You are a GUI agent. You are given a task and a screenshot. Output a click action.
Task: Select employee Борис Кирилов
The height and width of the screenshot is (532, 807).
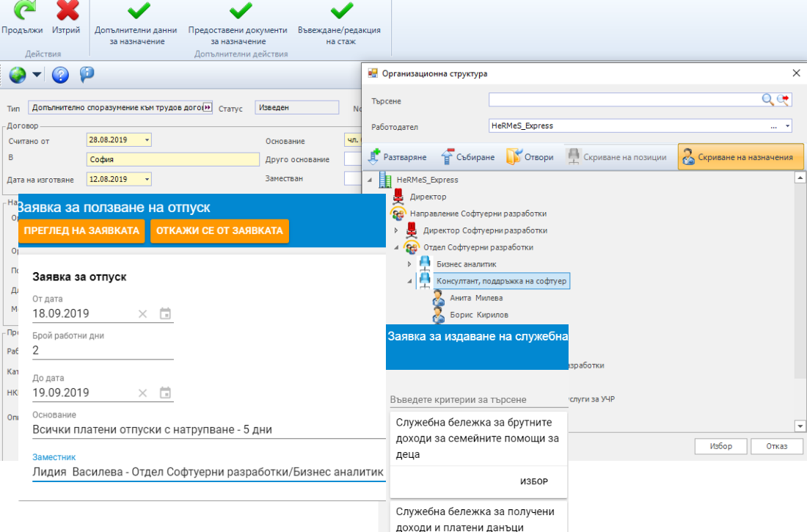point(478,316)
